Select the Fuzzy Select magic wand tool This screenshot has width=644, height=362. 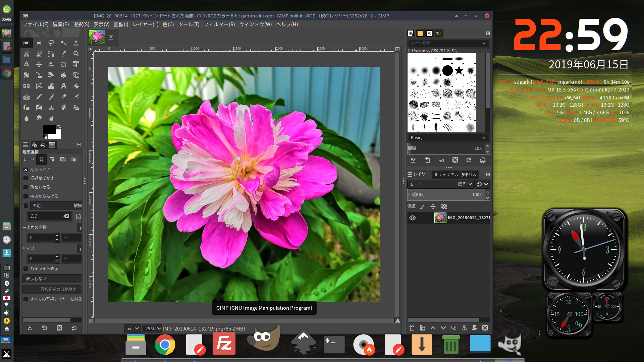click(64, 43)
